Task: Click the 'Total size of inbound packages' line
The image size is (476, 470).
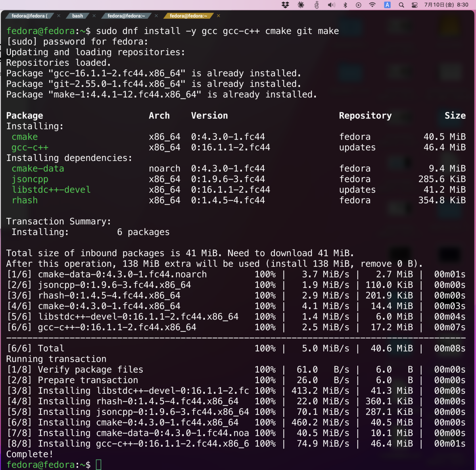Action: coord(180,253)
